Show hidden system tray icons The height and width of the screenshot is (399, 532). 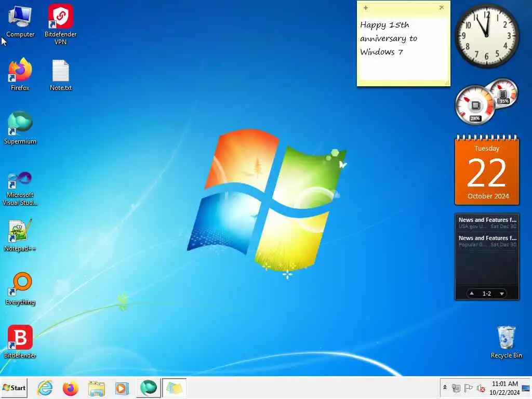click(445, 388)
